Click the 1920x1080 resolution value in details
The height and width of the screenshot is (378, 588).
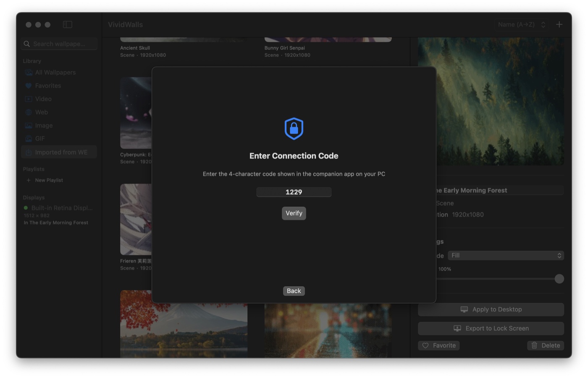(468, 215)
